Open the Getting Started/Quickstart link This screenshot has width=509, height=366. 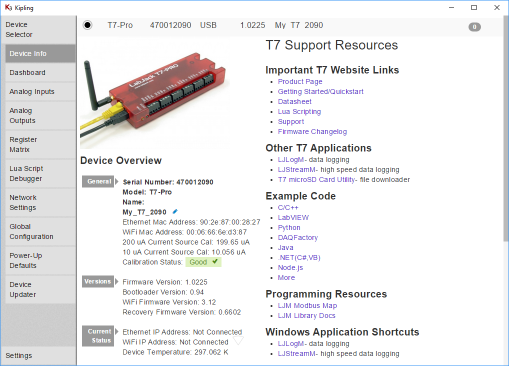320,92
